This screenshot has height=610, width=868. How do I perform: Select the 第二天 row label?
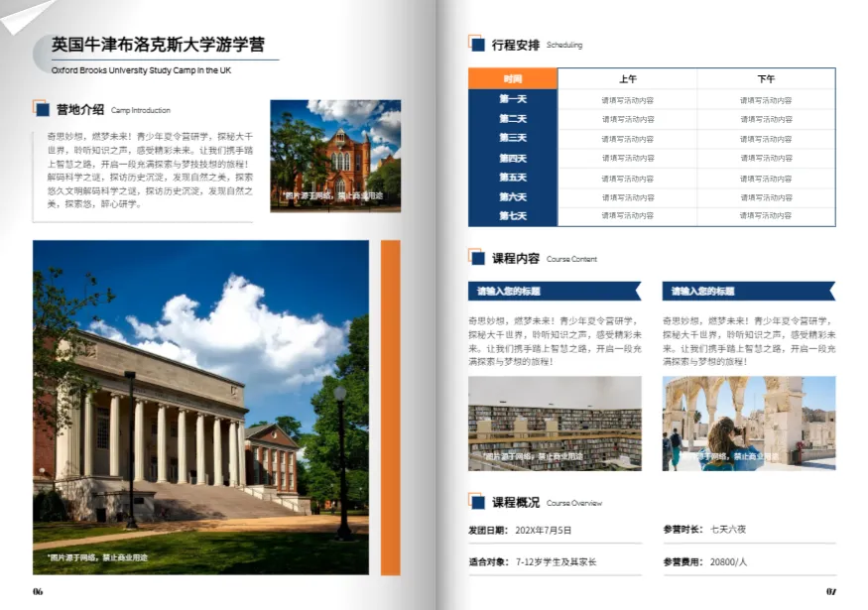(513, 118)
